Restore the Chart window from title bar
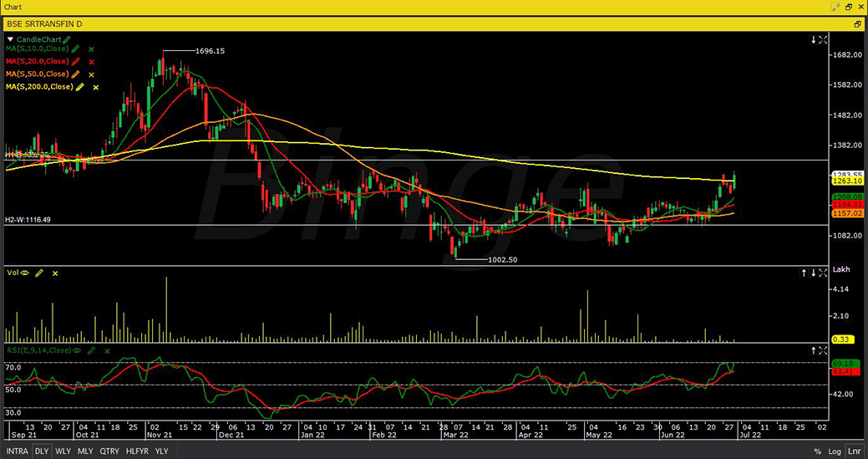Viewport: 868px width, 459px height. click(849, 7)
